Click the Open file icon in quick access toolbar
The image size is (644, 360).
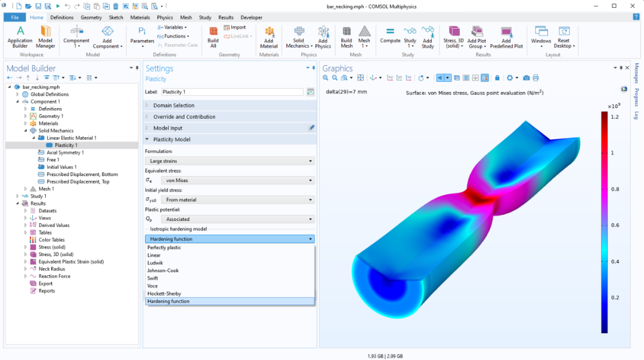point(29,6)
